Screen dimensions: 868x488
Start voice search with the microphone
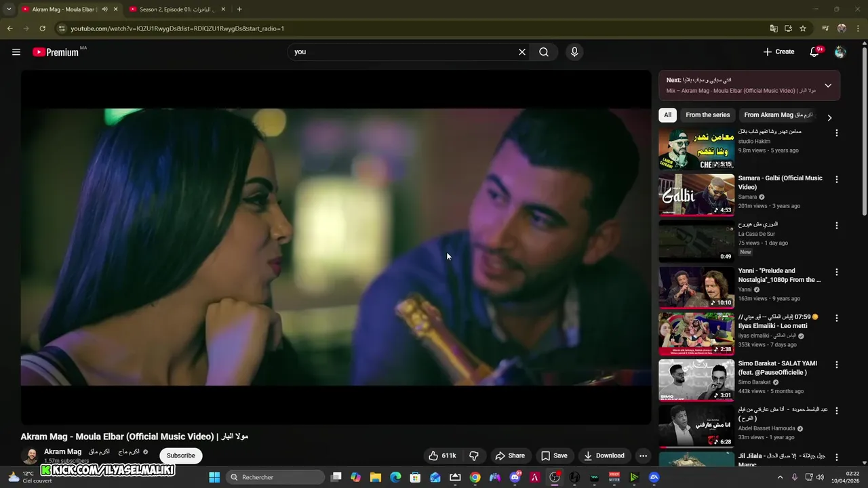574,52
